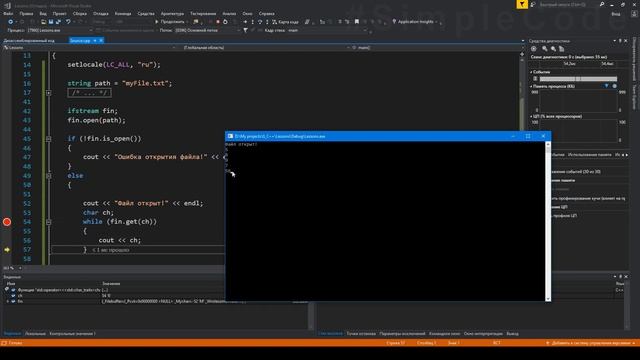This screenshot has height=360, width=640.
Task: Open the Поток dropdown
Action: [x=207, y=30]
